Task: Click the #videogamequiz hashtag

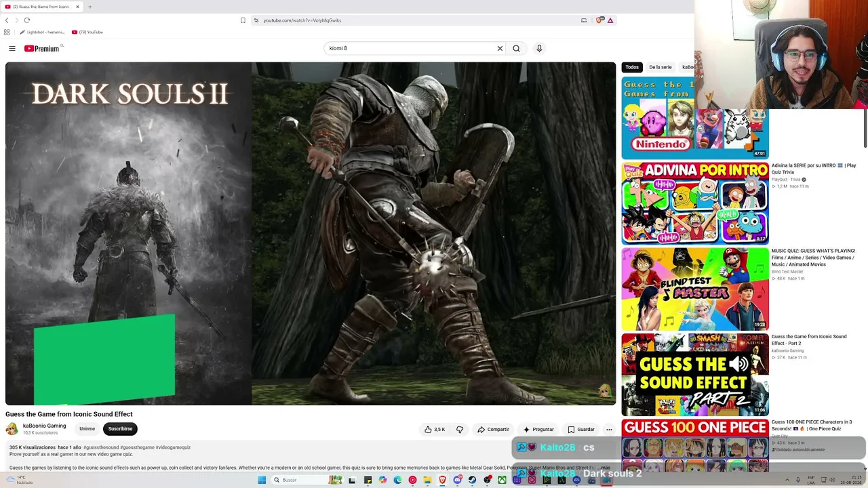Action: tap(173, 447)
